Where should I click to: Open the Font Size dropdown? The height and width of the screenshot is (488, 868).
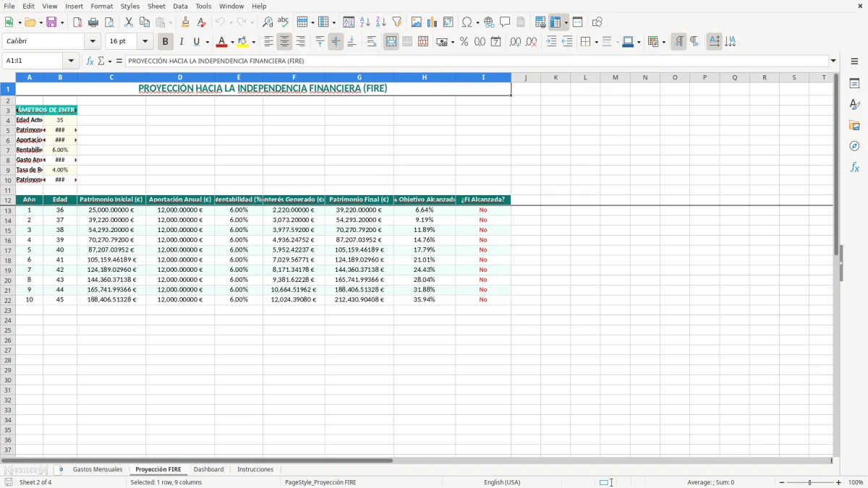pyautogui.click(x=145, y=42)
